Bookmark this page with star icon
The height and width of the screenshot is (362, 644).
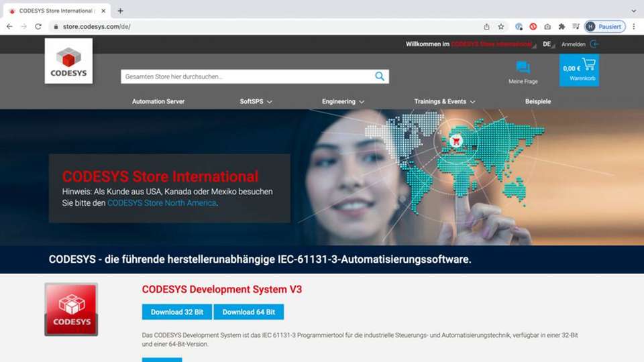point(500,27)
